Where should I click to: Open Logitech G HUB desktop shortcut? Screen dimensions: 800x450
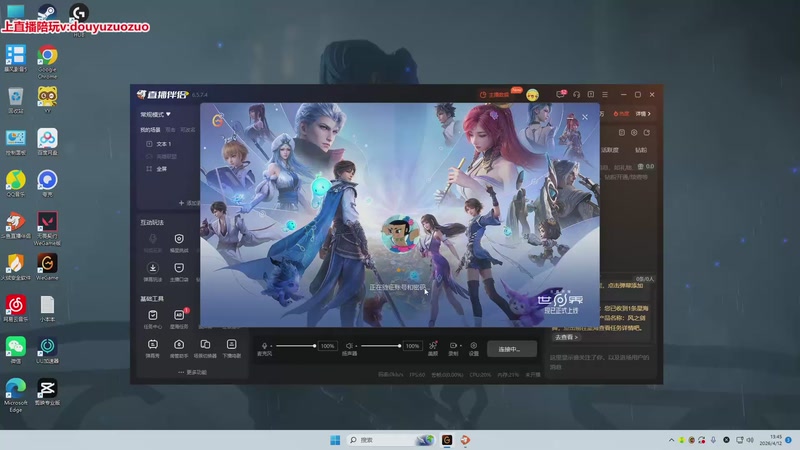pyautogui.click(x=79, y=19)
